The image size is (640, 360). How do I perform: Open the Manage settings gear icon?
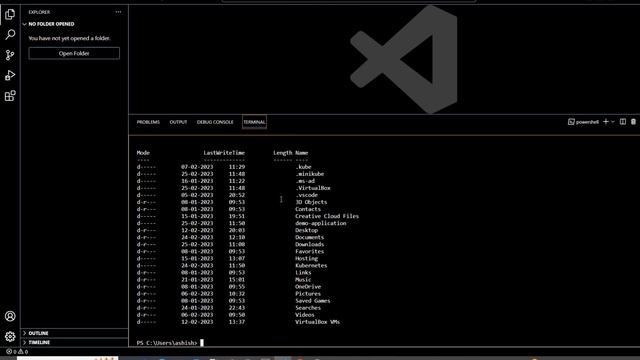pos(10,336)
